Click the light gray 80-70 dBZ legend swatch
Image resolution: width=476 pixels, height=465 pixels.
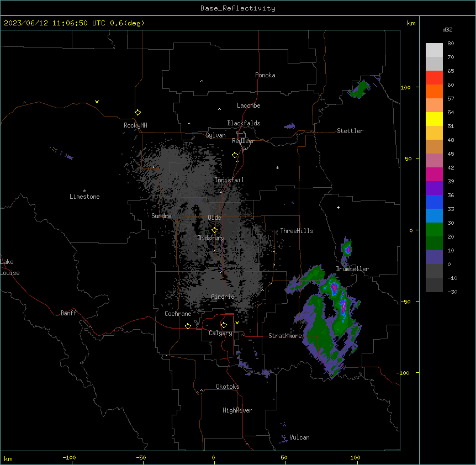click(x=434, y=50)
